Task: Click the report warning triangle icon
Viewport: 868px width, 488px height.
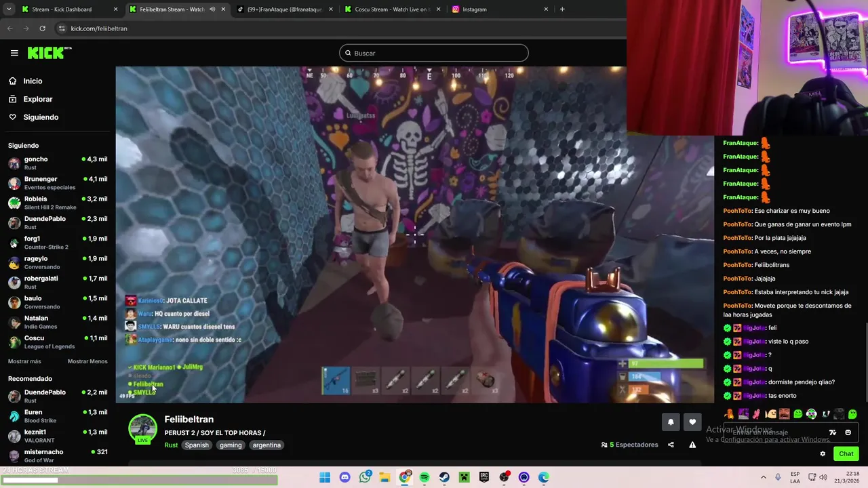Action: tap(692, 445)
